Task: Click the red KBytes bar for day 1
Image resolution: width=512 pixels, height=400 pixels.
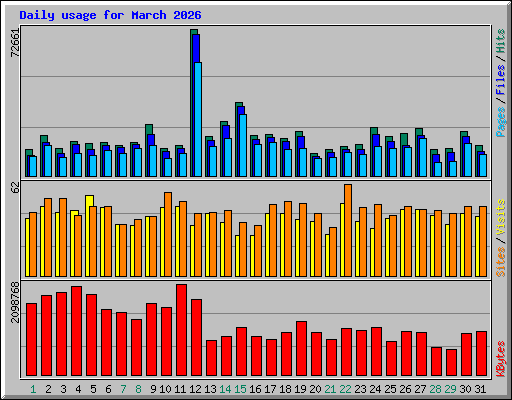Action: (x=31, y=339)
